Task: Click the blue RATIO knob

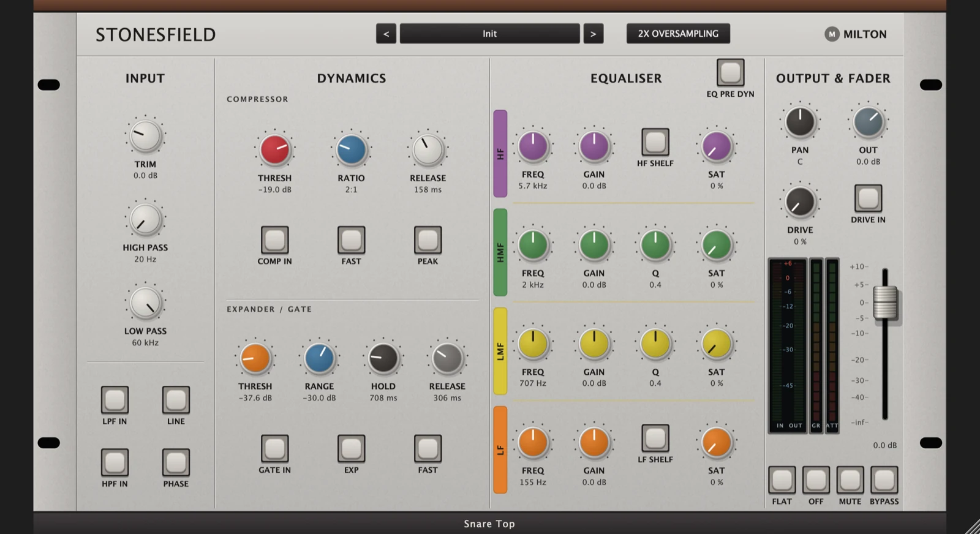Action: click(x=351, y=150)
